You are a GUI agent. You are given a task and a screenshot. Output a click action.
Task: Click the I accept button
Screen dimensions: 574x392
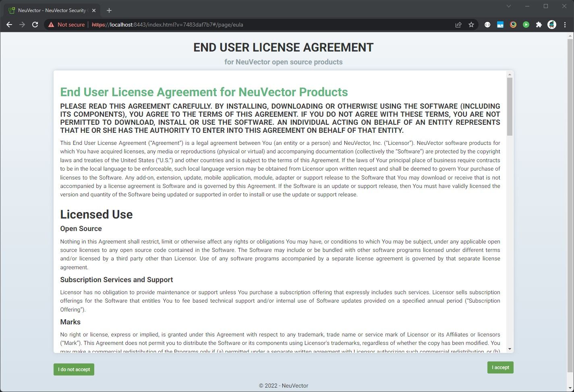pyautogui.click(x=500, y=367)
